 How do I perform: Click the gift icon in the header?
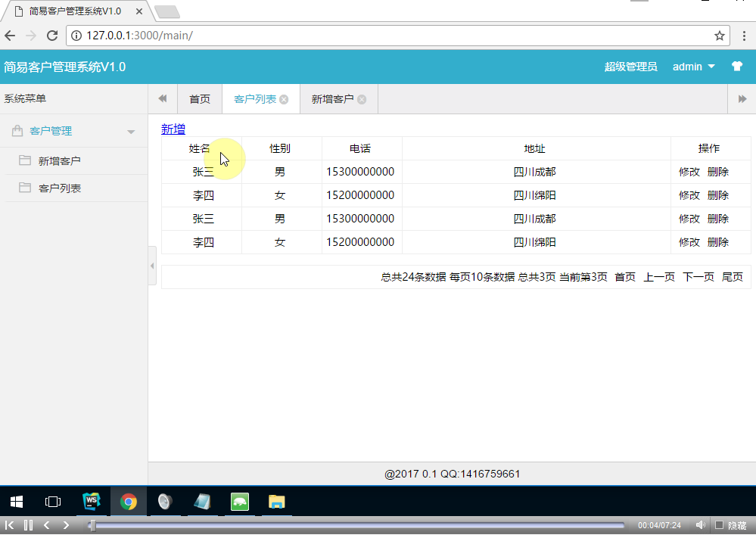tap(736, 67)
